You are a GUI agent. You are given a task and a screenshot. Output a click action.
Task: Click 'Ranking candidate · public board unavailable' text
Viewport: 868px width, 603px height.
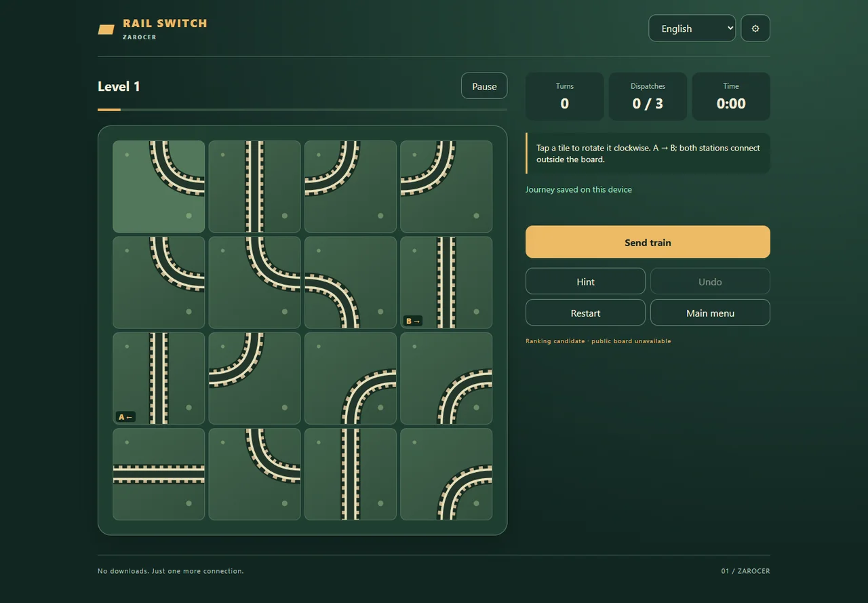(x=598, y=341)
